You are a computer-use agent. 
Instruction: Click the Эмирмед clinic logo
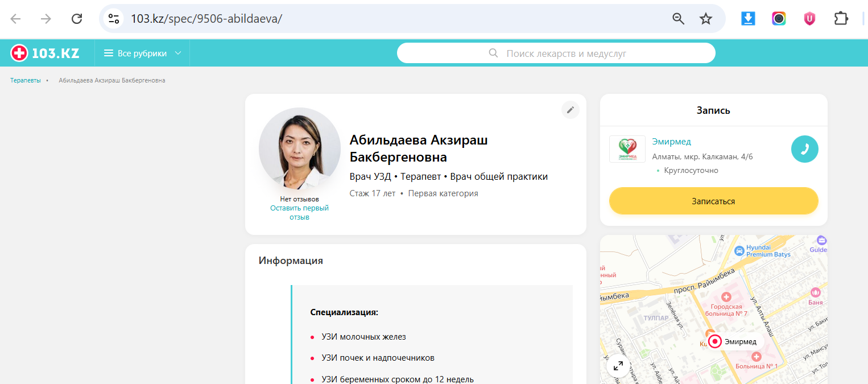click(627, 149)
